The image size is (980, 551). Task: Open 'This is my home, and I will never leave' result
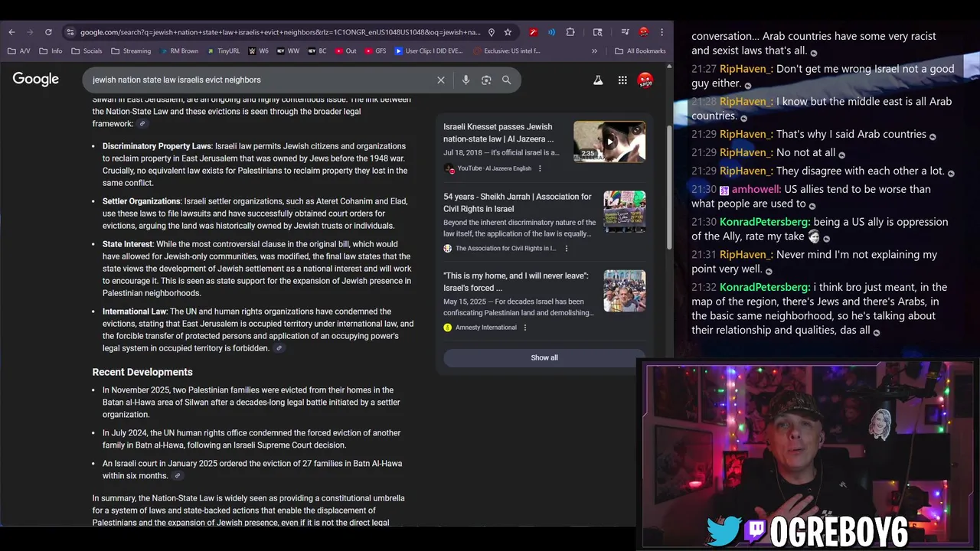pyautogui.click(x=516, y=282)
